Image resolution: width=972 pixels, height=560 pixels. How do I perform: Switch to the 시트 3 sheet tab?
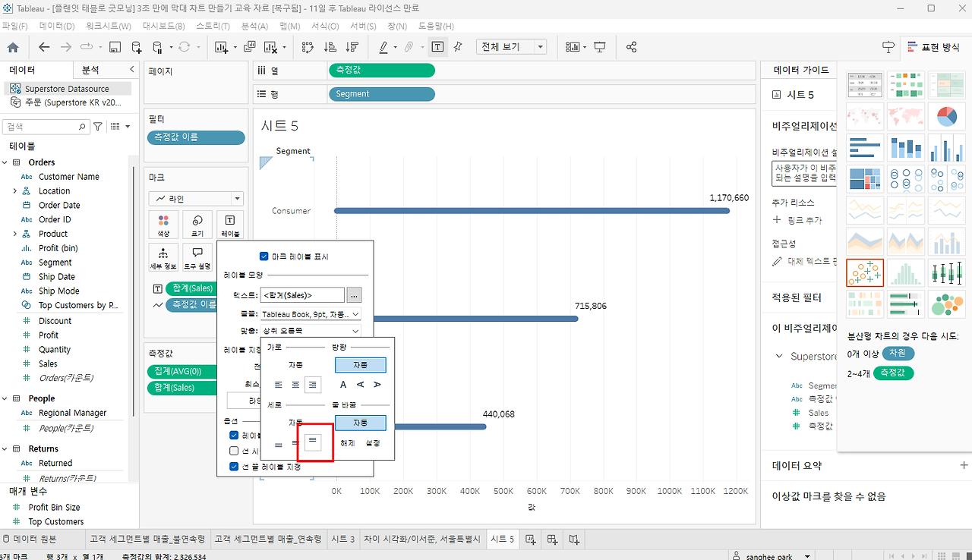[342, 540]
